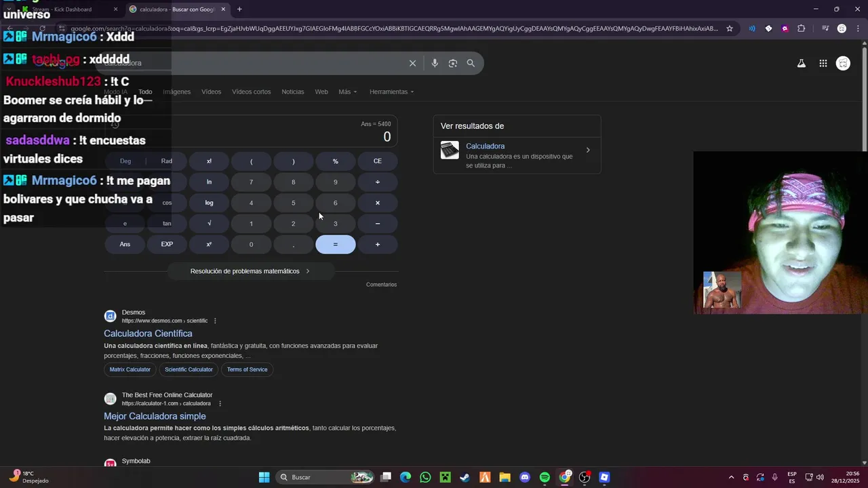Open Roblox from the taskbar

click(604, 477)
